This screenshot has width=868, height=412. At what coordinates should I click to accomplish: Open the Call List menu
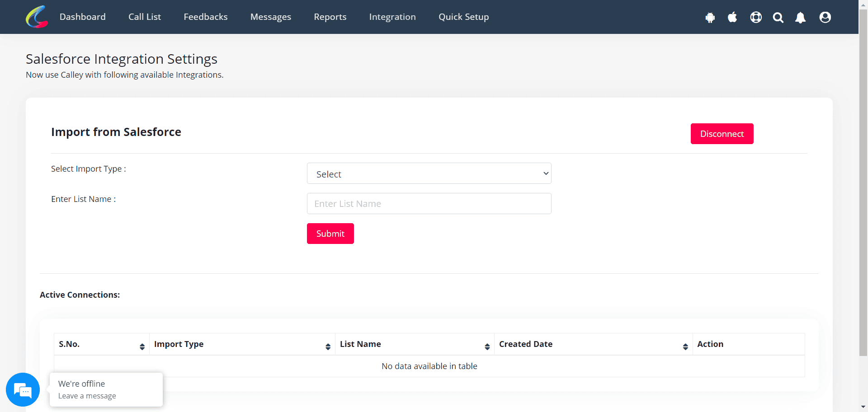pyautogui.click(x=145, y=17)
